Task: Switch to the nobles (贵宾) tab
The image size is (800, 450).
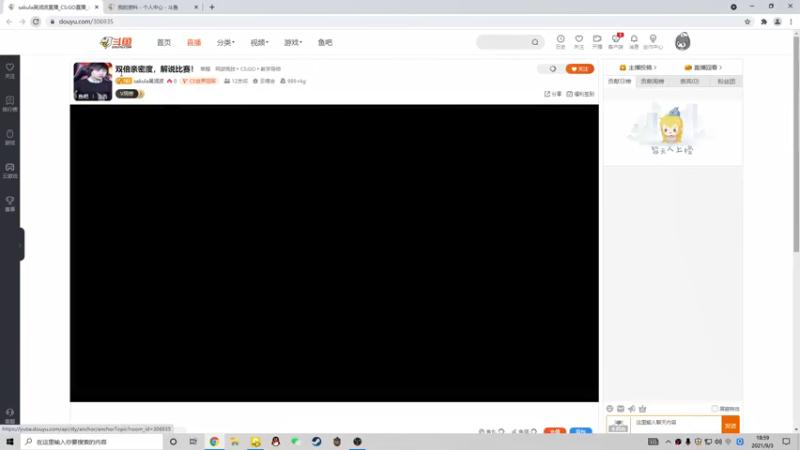Action: 689,81
